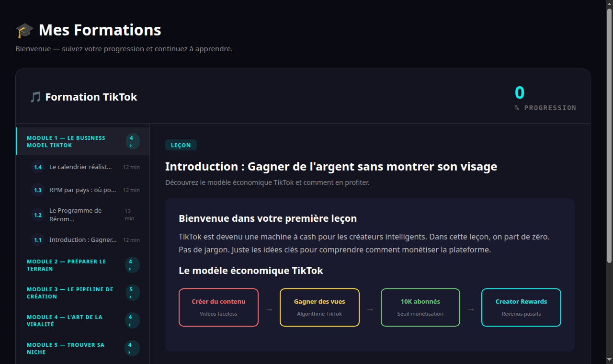Click the % PROGRESSION label
Image resolution: width=613 pixels, height=364 pixels.
[x=545, y=108]
